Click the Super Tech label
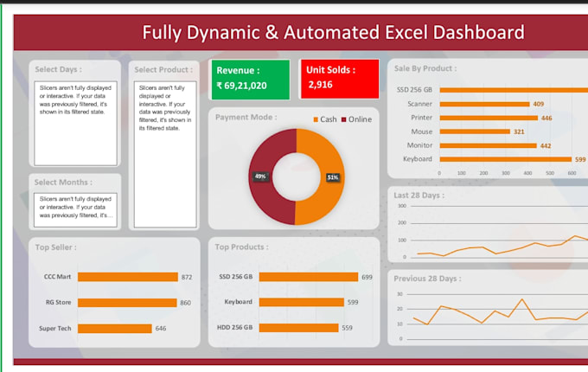588x372 pixels. [55, 328]
